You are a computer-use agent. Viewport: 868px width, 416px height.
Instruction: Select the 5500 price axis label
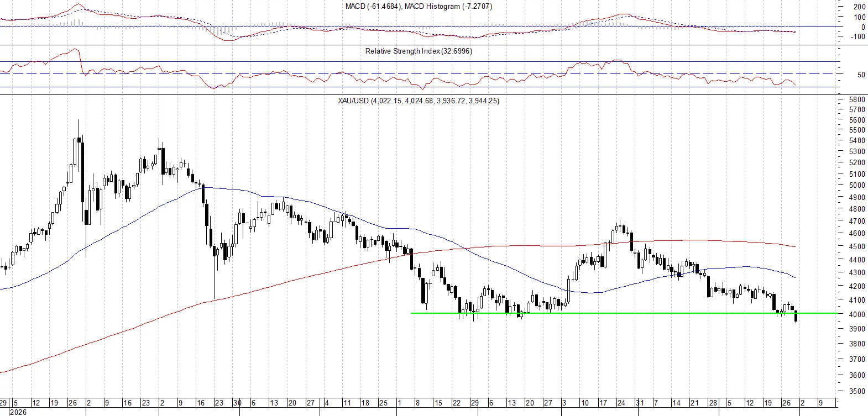pos(857,130)
